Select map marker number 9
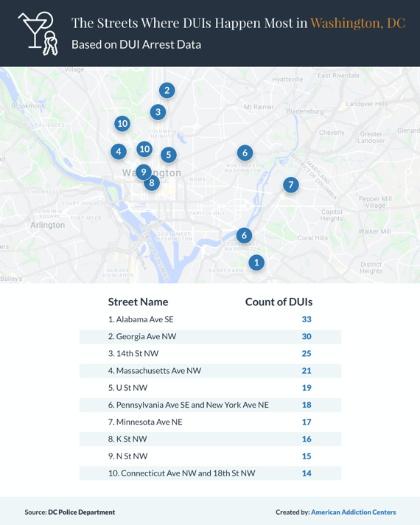420x525 pixels. click(144, 172)
